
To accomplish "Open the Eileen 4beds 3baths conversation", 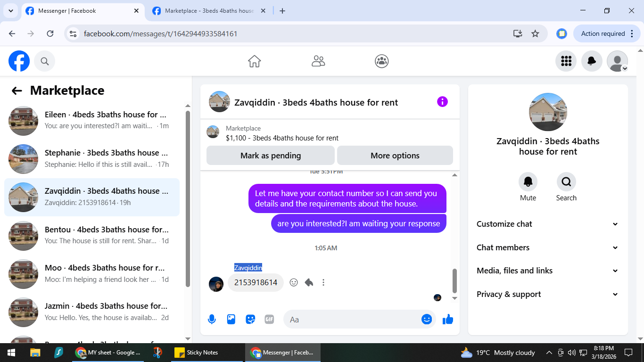I will 92,121.
